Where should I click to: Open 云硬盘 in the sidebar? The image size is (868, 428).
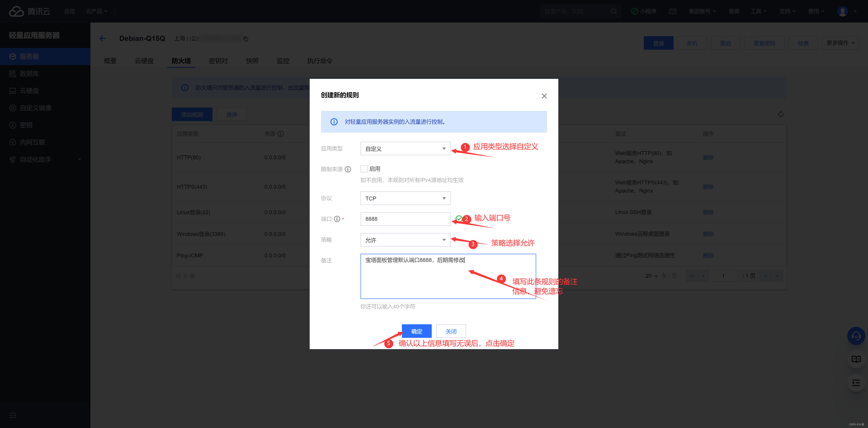45,91
